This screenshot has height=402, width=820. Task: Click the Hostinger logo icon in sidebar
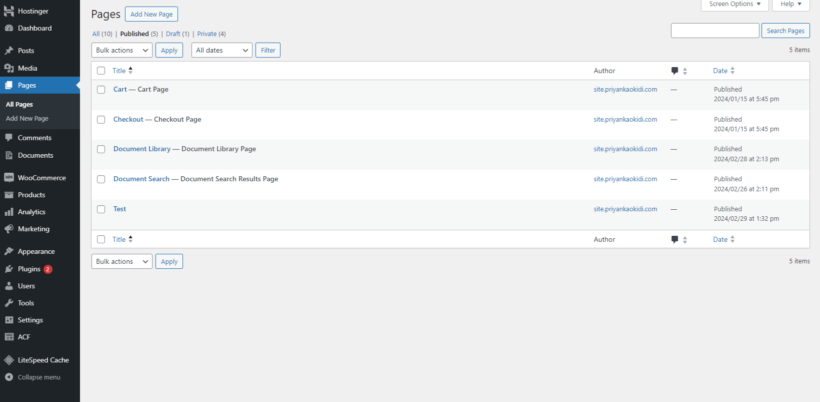click(8, 10)
